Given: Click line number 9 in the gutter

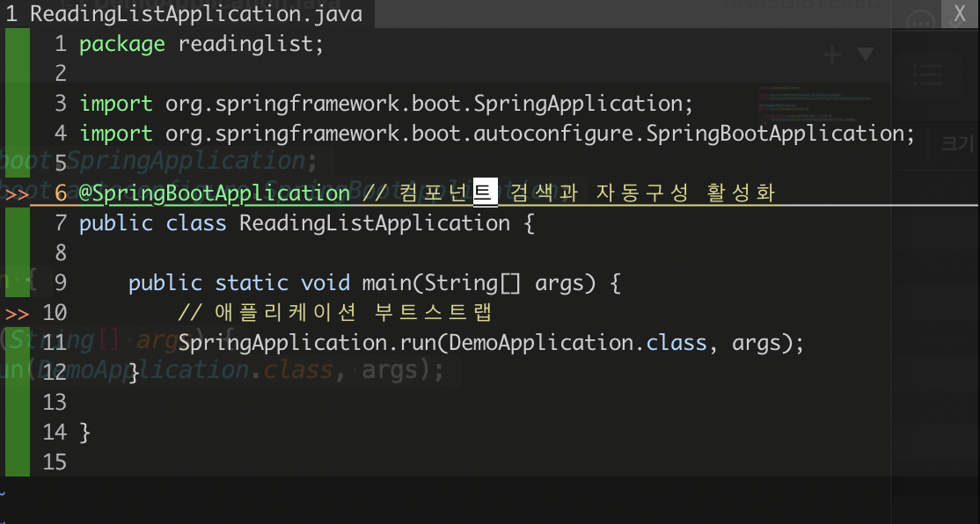Looking at the screenshot, I should coord(60,283).
